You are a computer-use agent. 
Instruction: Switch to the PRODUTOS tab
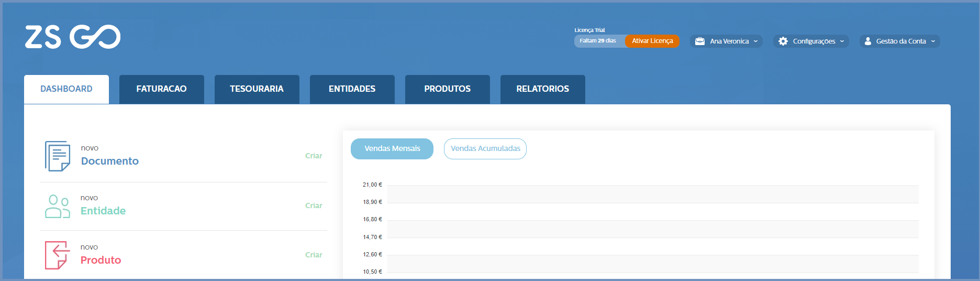[x=448, y=89]
